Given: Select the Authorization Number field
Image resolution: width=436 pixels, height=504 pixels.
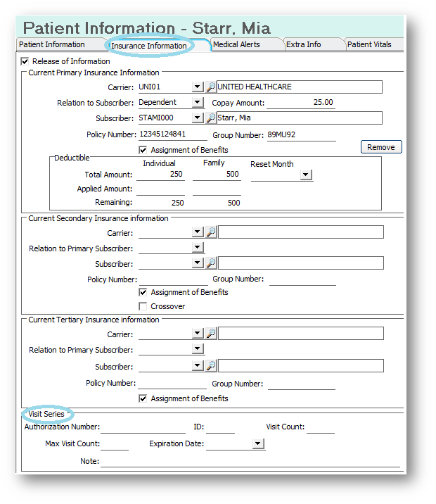Looking at the screenshot, I should click(143, 427).
